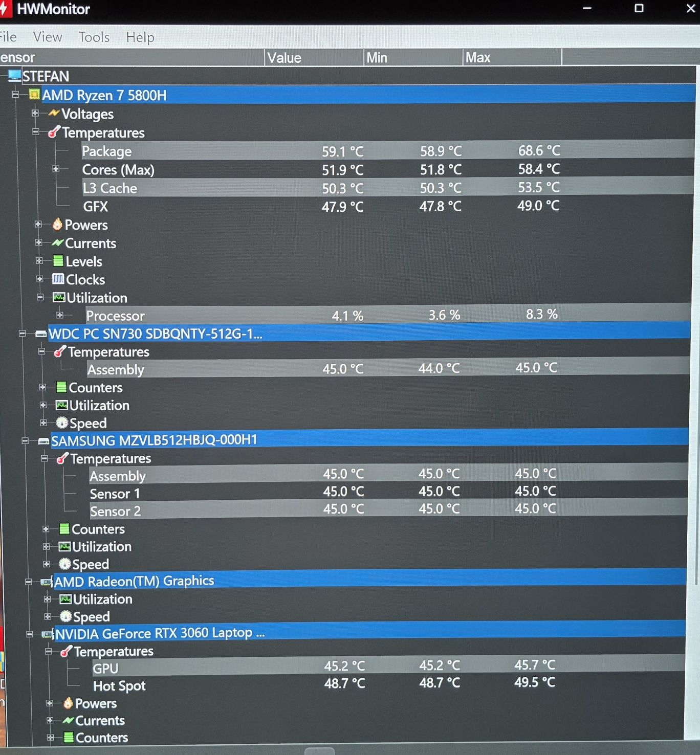Click the Levels green bars icon
Screen dimensions: 700x755
58,261
